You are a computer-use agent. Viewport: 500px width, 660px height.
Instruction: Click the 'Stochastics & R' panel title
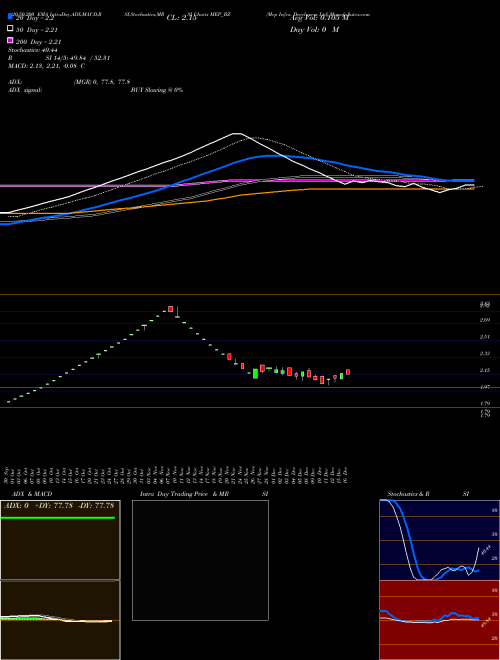coord(409,494)
